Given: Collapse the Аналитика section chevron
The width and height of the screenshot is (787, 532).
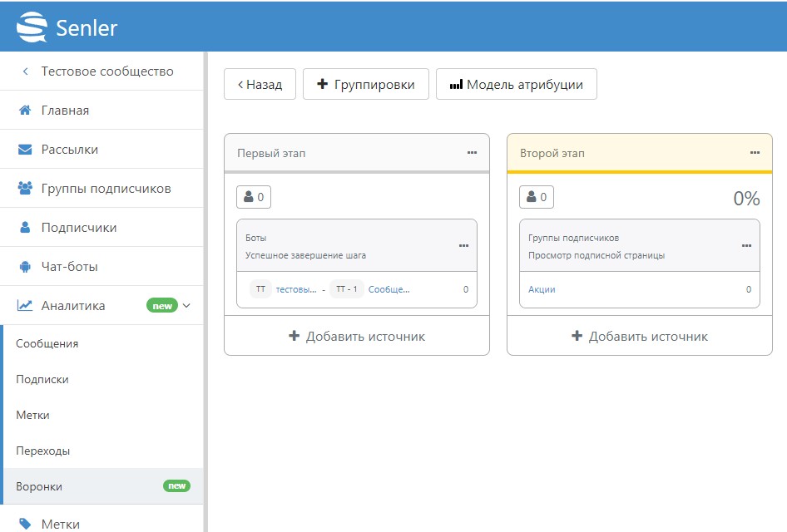Looking at the screenshot, I should point(187,306).
